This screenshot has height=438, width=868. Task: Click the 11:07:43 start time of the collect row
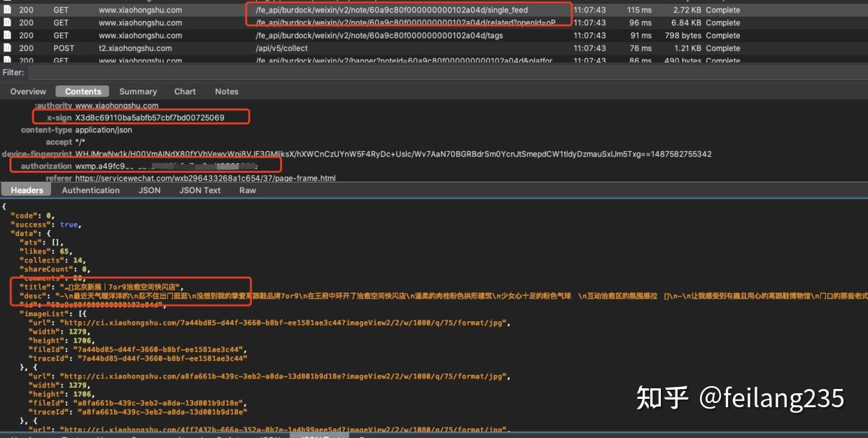click(589, 48)
